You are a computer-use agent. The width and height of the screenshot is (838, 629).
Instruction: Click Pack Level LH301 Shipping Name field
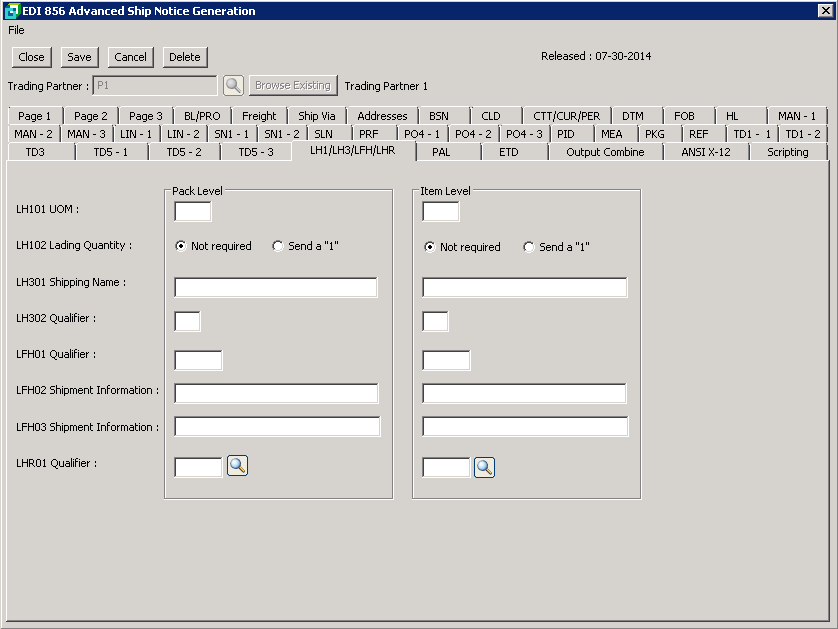(x=276, y=288)
